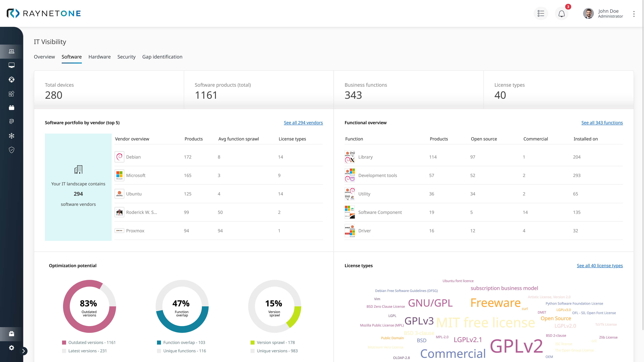Switch to the Gap identification tab

tap(162, 57)
